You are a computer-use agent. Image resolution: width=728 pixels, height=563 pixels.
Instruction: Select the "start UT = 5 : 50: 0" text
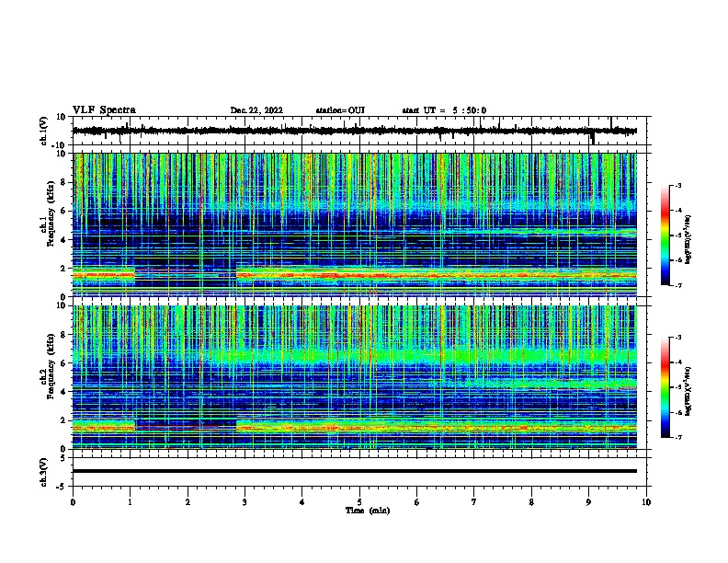coord(444,110)
